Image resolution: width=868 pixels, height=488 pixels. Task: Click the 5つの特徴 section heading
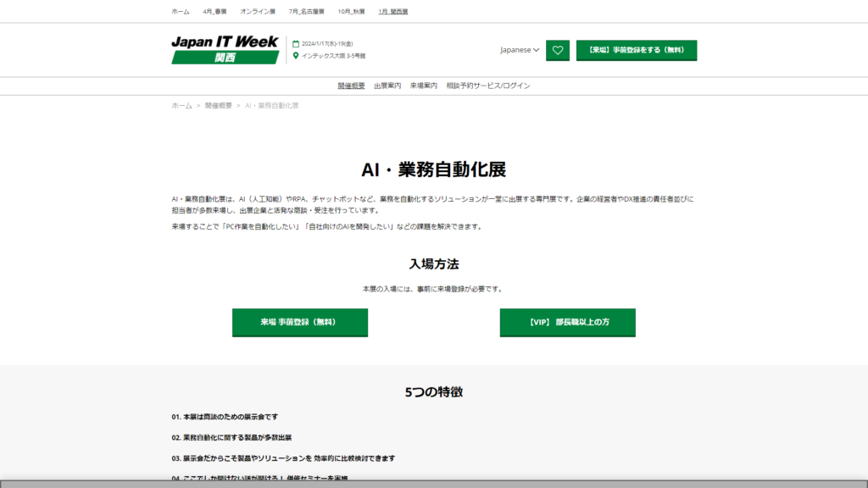pyautogui.click(x=434, y=392)
